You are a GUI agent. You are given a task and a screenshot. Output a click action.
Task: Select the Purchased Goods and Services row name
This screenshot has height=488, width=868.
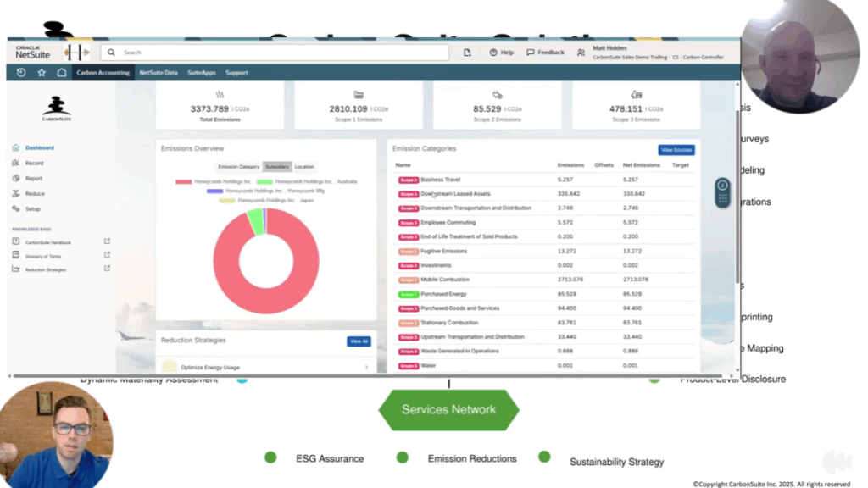pos(460,308)
